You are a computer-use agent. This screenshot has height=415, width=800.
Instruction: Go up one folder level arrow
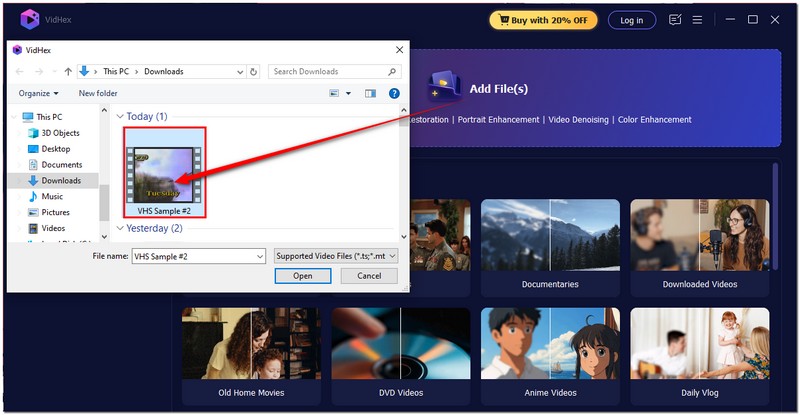click(x=68, y=71)
